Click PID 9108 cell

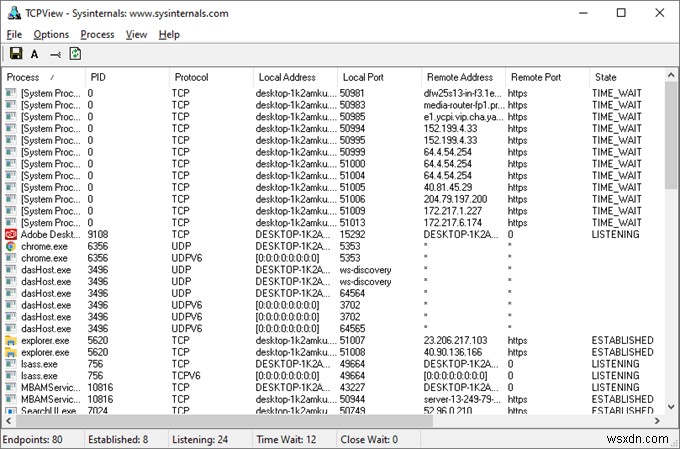(x=98, y=234)
